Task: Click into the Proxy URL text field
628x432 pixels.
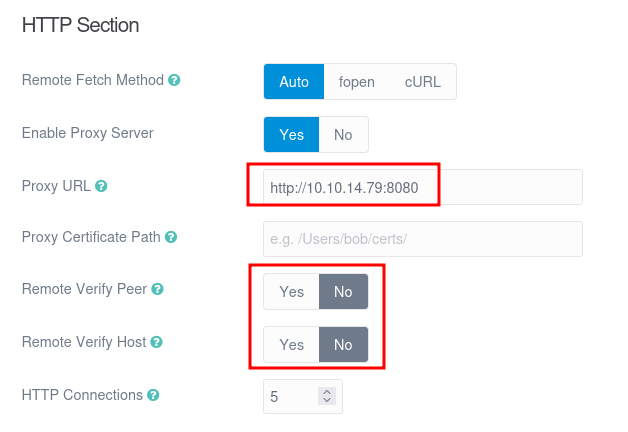Action: point(420,187)
